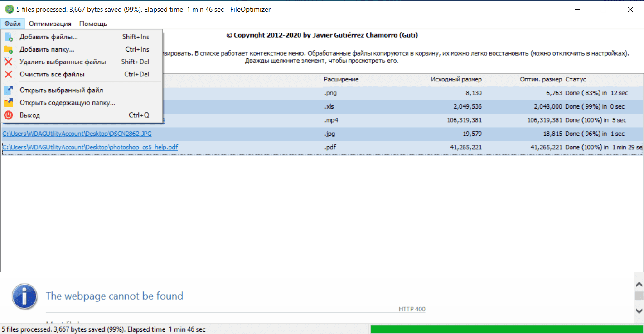Open the photoshop_cs5_help.pdf file link
The width and height of the screenshot is (644, 334).
pos(90,147)
